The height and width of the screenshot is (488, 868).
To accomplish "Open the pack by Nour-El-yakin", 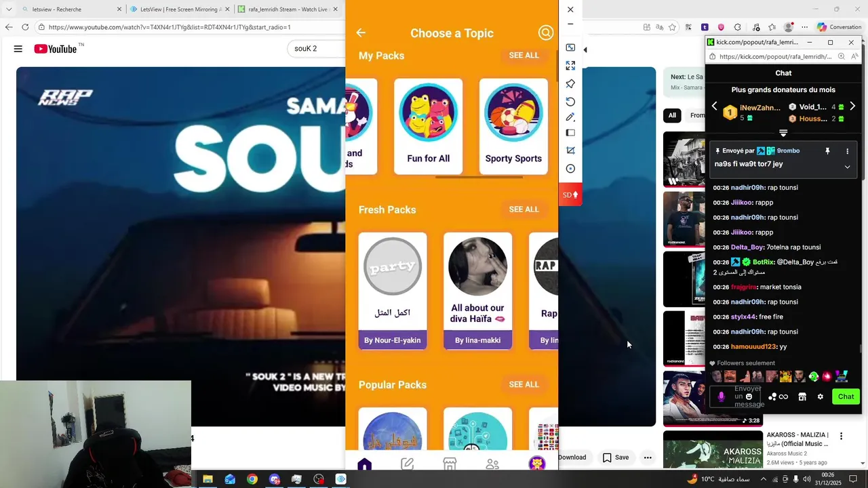I will pos(393,291).
